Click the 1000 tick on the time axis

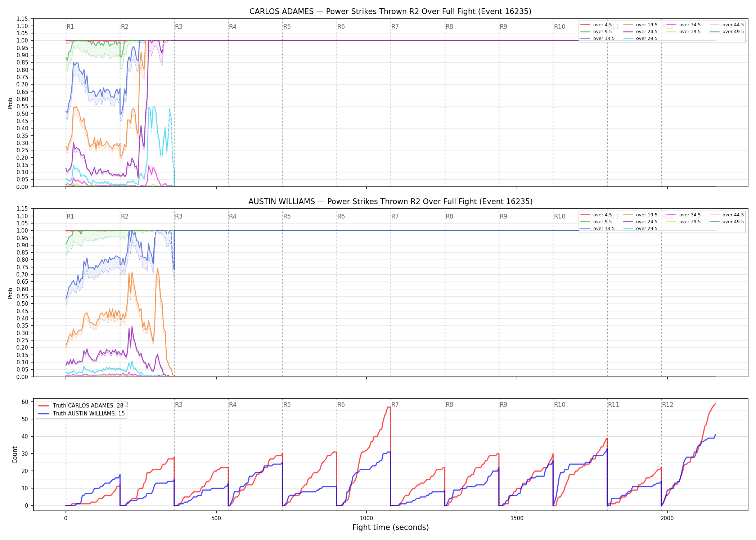366,518
